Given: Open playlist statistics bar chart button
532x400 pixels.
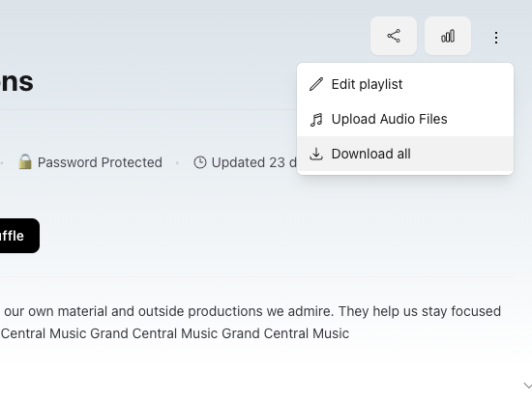Looking at the screenshot, I should click(x=448, y=36).
